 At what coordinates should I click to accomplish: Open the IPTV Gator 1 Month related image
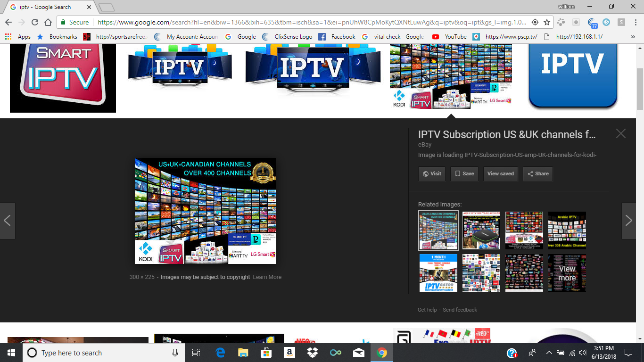click(438, 273)
